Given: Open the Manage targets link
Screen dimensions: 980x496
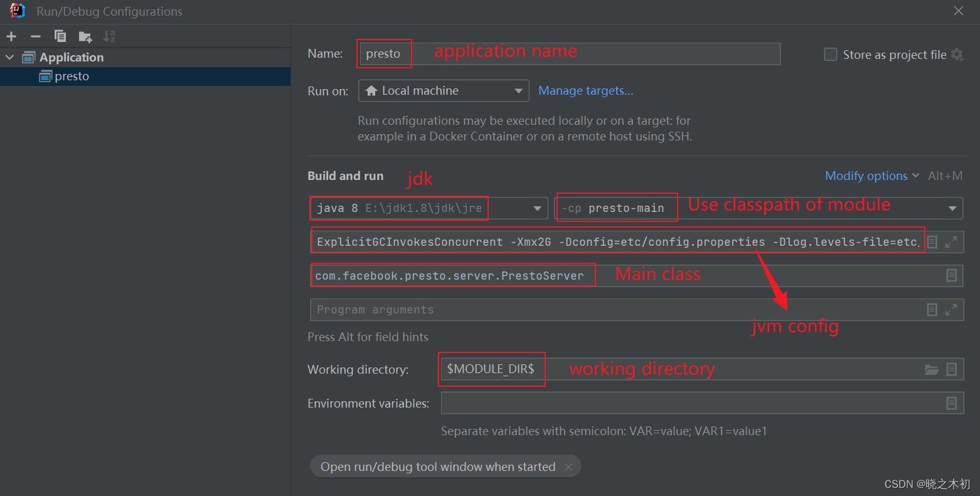Looking at the screenshot, I should pyautogui.click(x=586, y=91).
